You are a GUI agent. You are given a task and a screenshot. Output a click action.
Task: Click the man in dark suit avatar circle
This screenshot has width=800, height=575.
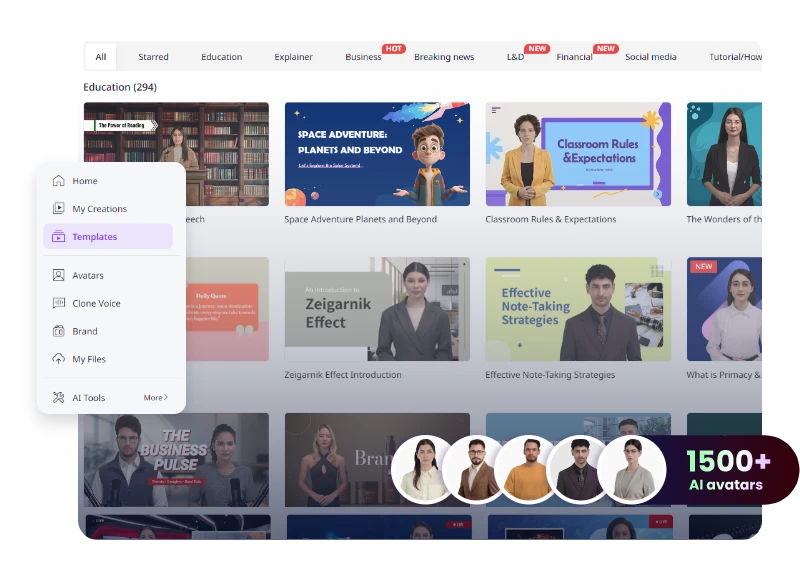pos(579,469)
